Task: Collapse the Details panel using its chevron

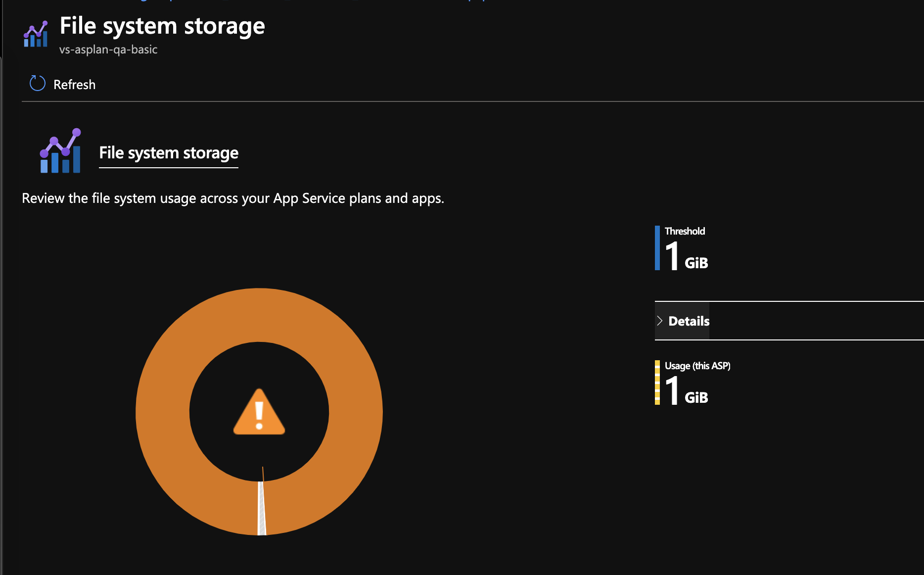Action: tap(660, 321)
